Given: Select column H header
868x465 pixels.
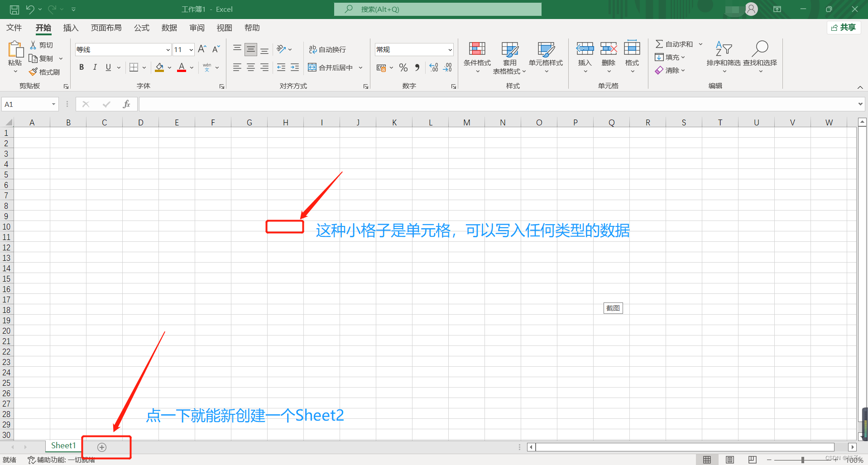Looking at the screenshot, I should pyautogui.click(x=286, y=122).
